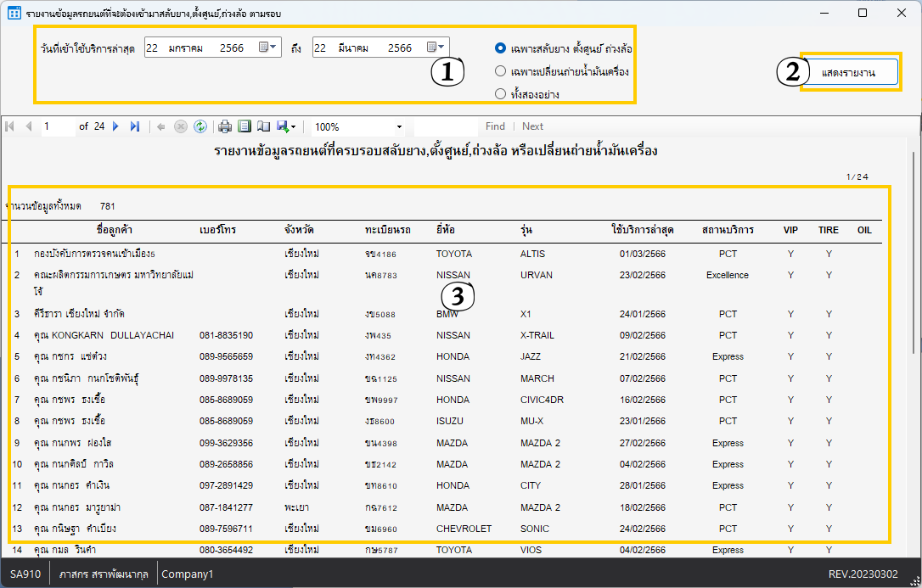Select เฉพาะสลับยาง ตั้งศูนย์ ถ่วงล้อ radio option
922x588 pixels.
[501, 48]
